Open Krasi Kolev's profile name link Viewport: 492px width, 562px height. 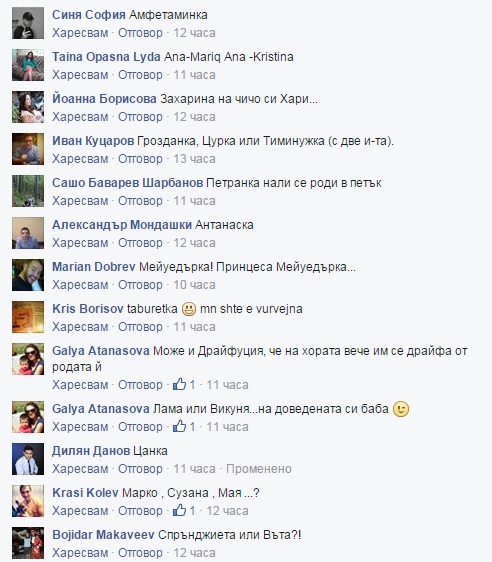click(85, 493)
